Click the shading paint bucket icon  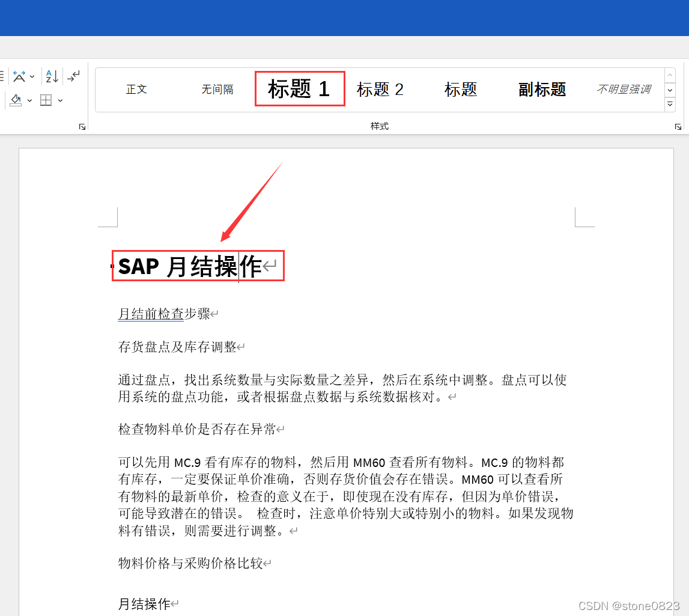click(16, 100)
